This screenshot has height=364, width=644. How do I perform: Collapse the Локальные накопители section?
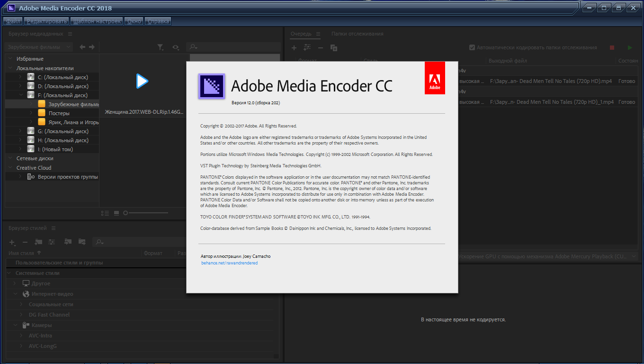pos(10,68)
